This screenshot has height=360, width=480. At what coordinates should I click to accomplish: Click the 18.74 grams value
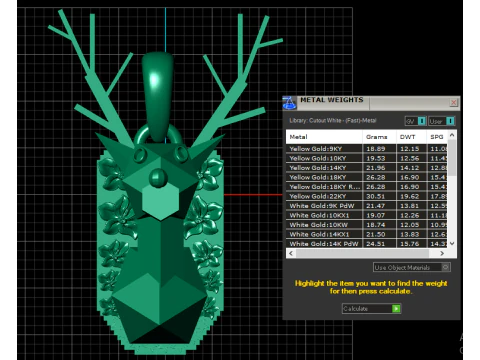click(x=376, y=225)
